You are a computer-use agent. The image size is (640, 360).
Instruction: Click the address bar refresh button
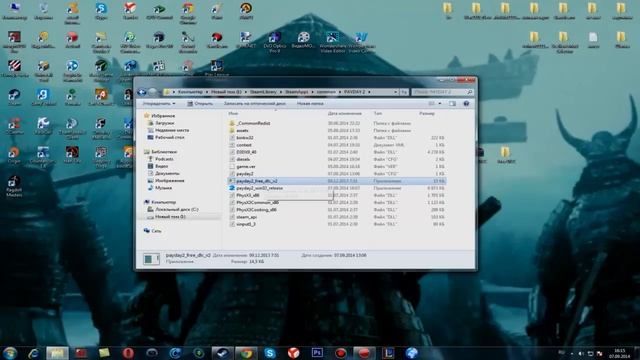pos(404,92)
